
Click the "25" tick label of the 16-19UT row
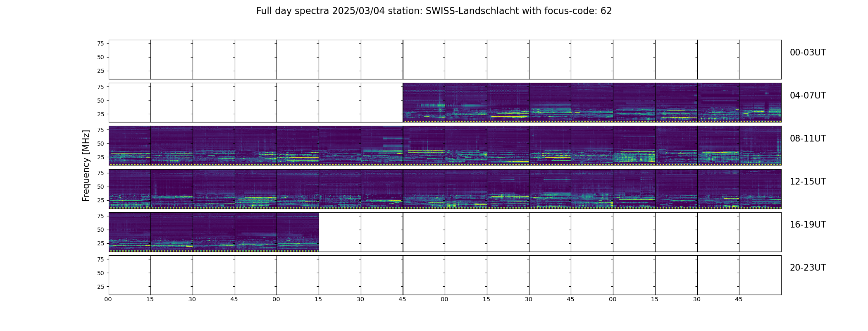click(100, 243)
